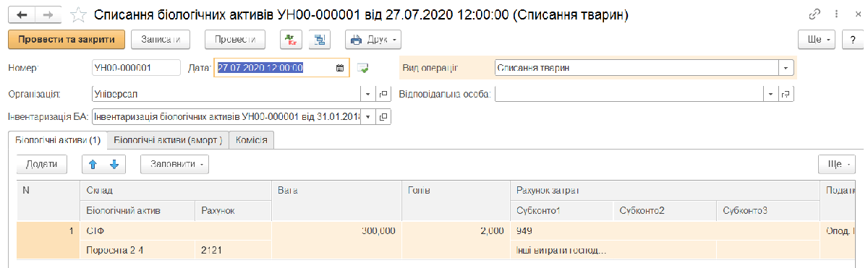This screenshot has width=868, height=268.
Task: Open help with question mark
Action: pyautogui.click(x=852, y=39)
